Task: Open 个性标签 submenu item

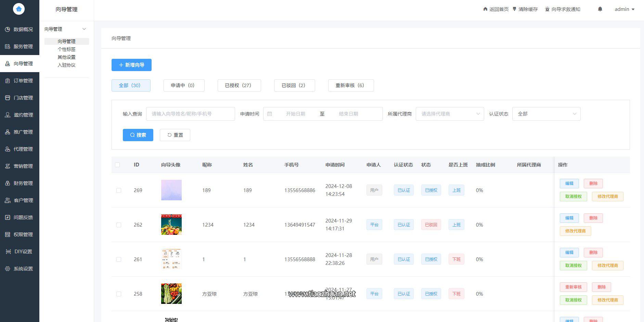Action: pos(66,49)
